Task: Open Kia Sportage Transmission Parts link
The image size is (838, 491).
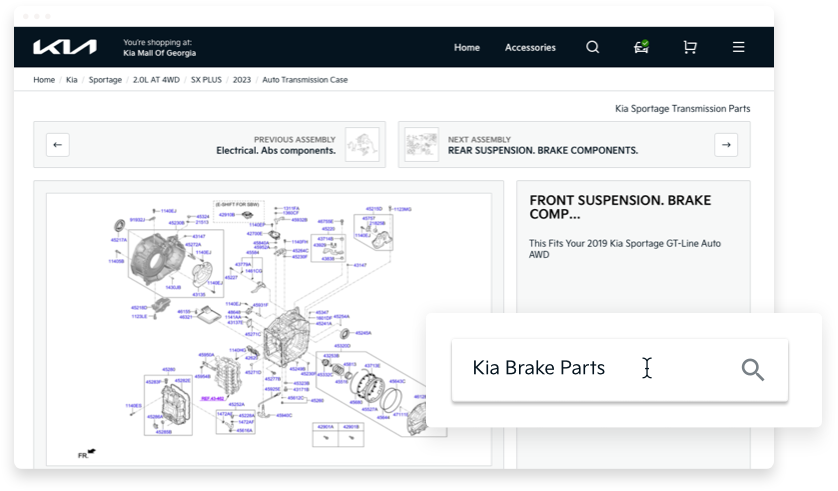Action: (682, 108)
